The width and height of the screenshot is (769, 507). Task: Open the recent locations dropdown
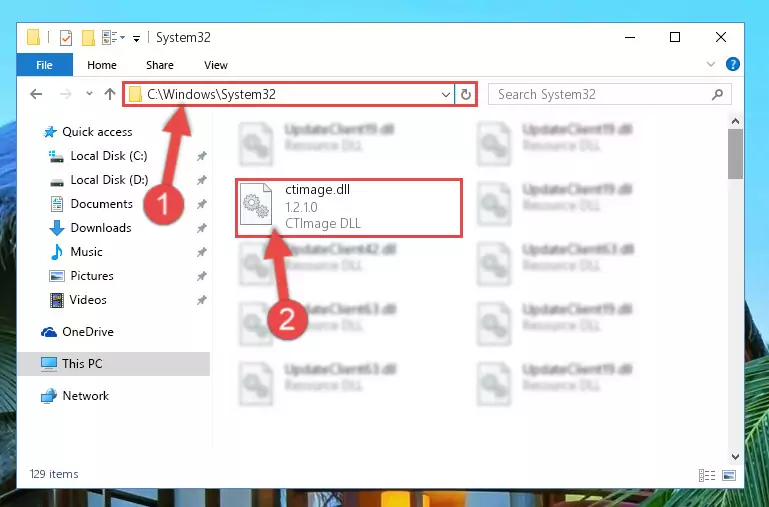pyautogui.click(x=89, y=94)
